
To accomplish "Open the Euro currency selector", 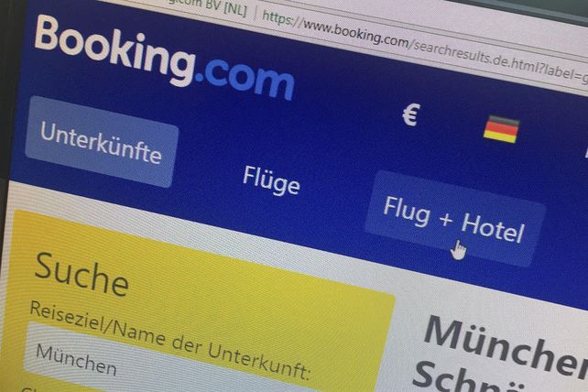I will (410, 114).
